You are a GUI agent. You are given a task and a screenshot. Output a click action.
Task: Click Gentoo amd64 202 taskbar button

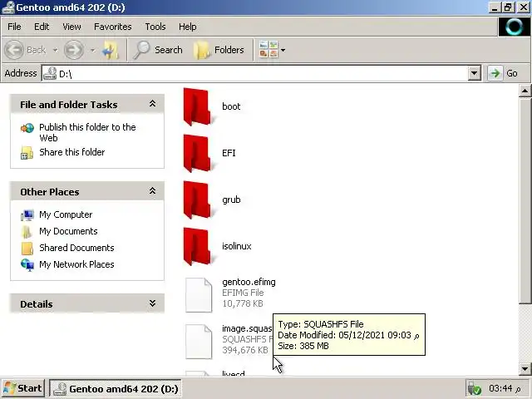116,389
